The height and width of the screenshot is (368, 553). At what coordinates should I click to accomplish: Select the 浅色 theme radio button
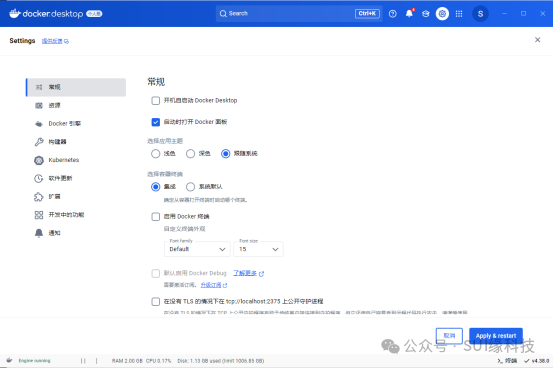click(156, 153)
